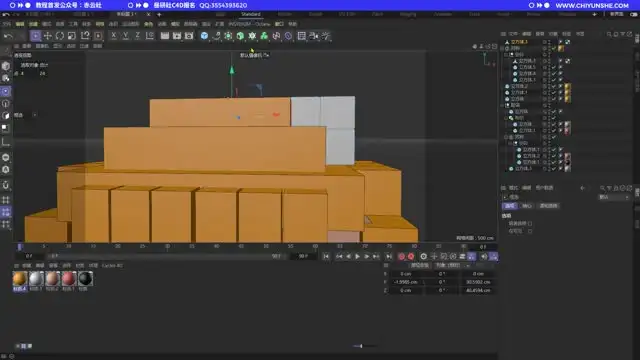Open the Default dropdown in Attribute Manager

[x=614, y=197]
